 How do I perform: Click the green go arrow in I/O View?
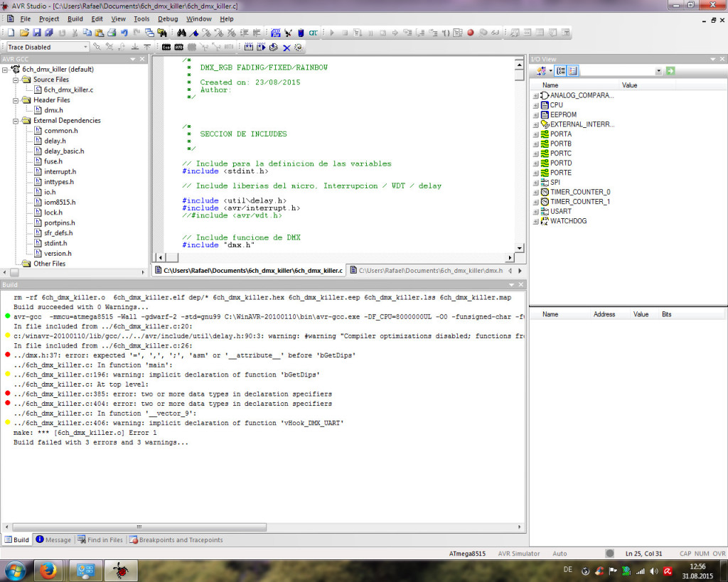point(670,70)
